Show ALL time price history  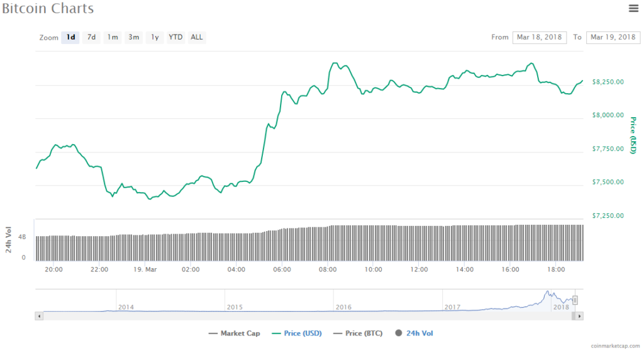pyautogui.click(x=197, y=37)
